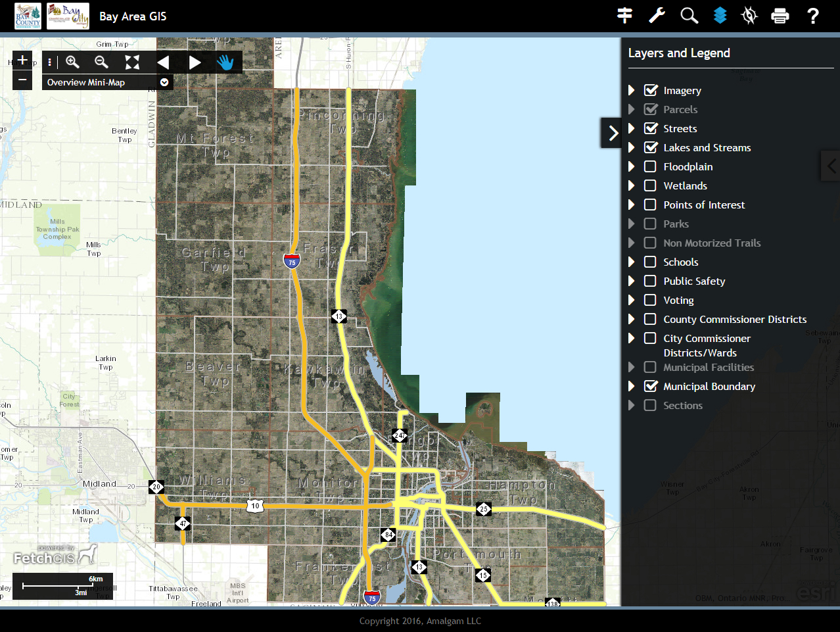
Task: Uncheck the Imagery layer
Action: [651, 90]
